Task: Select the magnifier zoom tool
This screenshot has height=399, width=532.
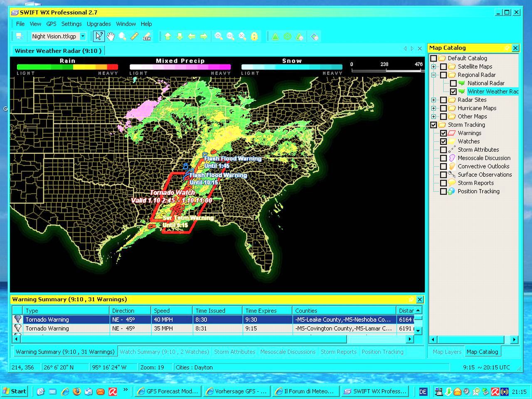Action: 122,36
